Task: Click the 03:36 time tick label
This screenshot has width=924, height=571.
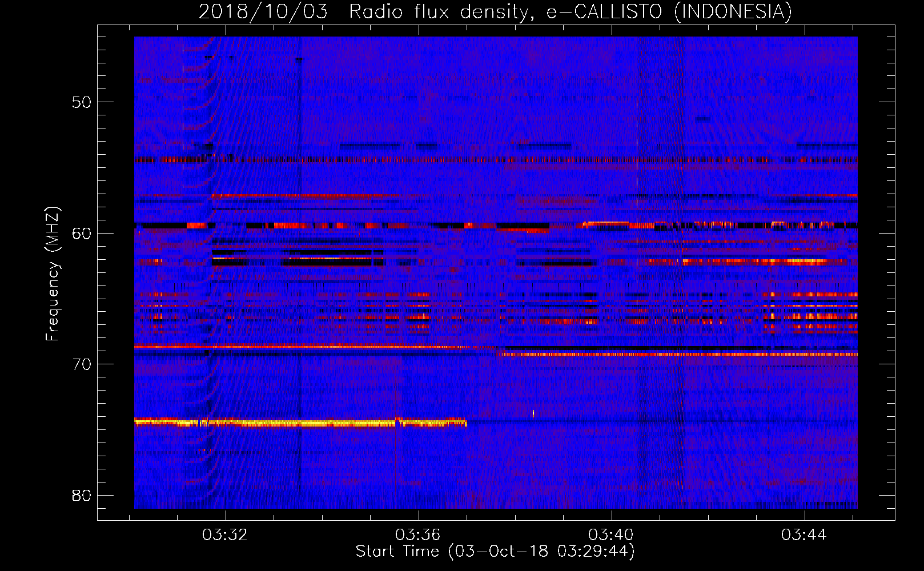Action: point(418,535)
